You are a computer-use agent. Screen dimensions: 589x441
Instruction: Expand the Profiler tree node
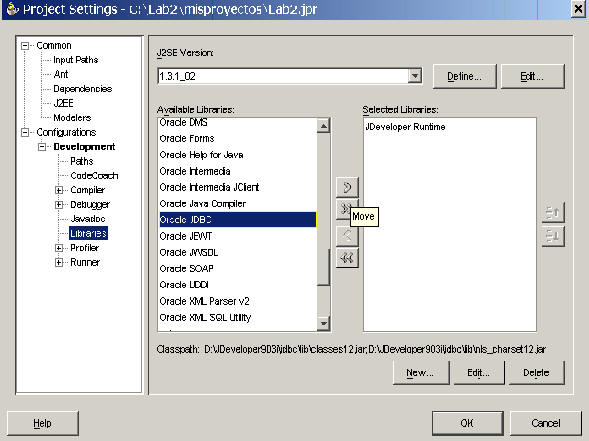59,248
